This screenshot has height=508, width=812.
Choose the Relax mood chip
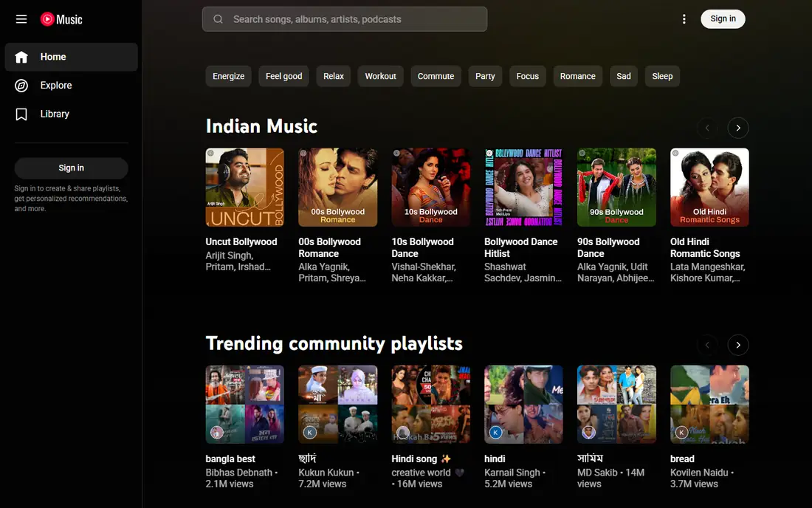(334, 76)
